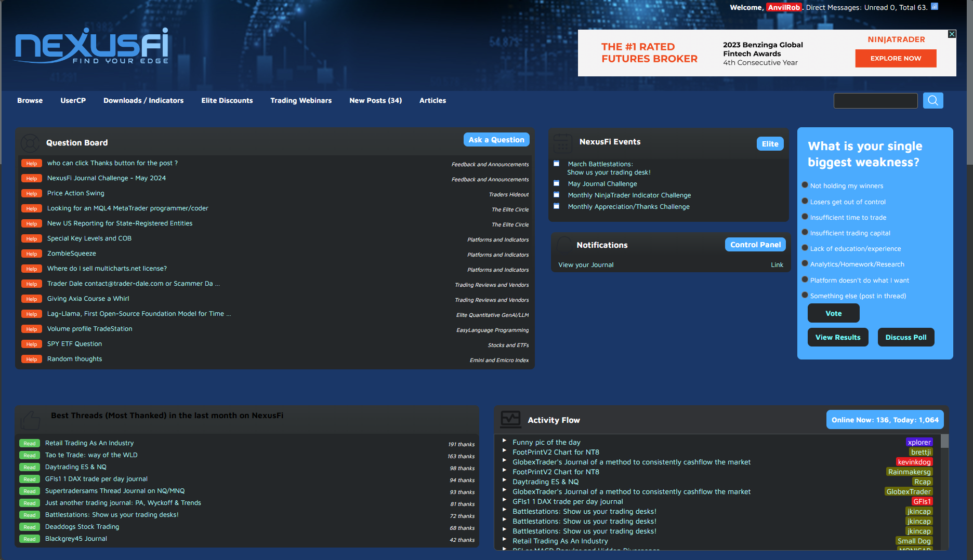Click the Elite button in NexusFi Events

(770, 144)
